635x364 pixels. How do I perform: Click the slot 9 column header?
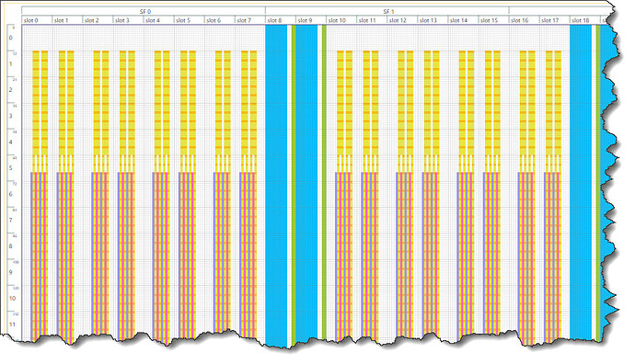click(x=311, y=20)
